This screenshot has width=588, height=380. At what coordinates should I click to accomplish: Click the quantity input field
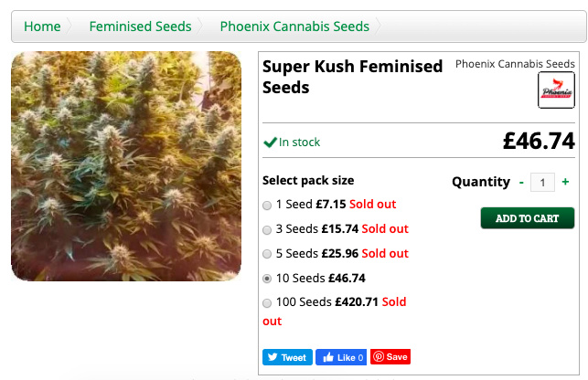pyautogui.click(x=543, y=183)
